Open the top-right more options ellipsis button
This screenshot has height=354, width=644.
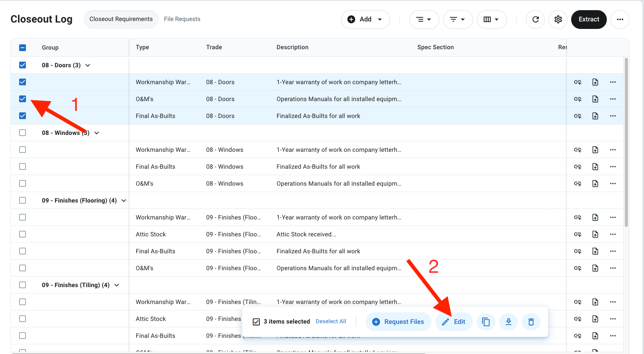[620, 20]
